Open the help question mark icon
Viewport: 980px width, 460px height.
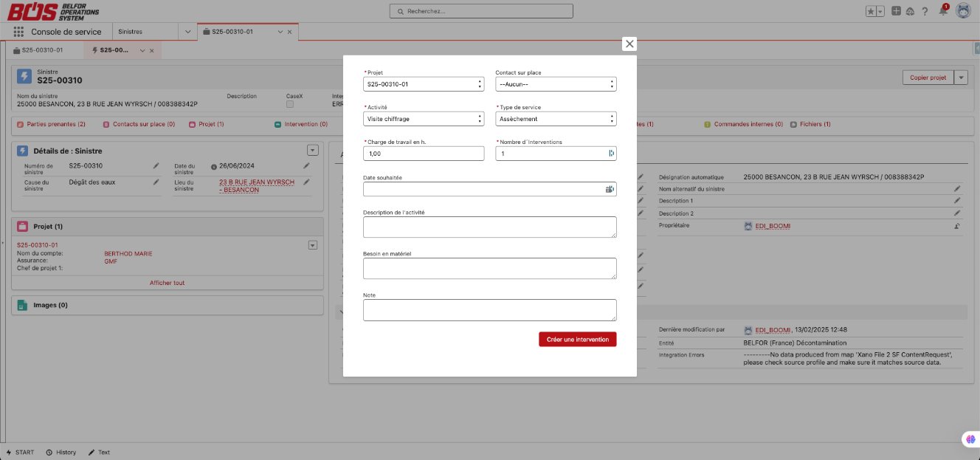click(925, 11)
